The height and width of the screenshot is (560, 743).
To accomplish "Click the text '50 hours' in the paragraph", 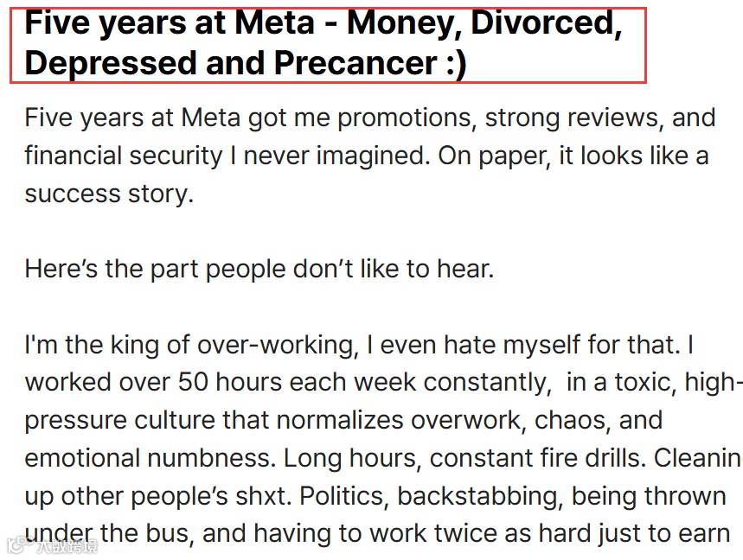I will (230, 381).
